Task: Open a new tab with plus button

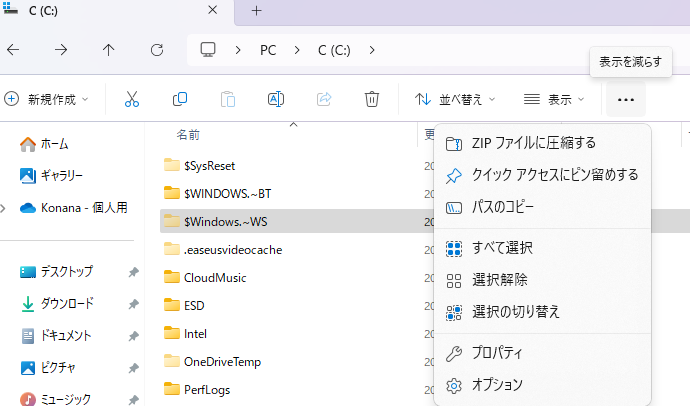Action: click(256, 11)
